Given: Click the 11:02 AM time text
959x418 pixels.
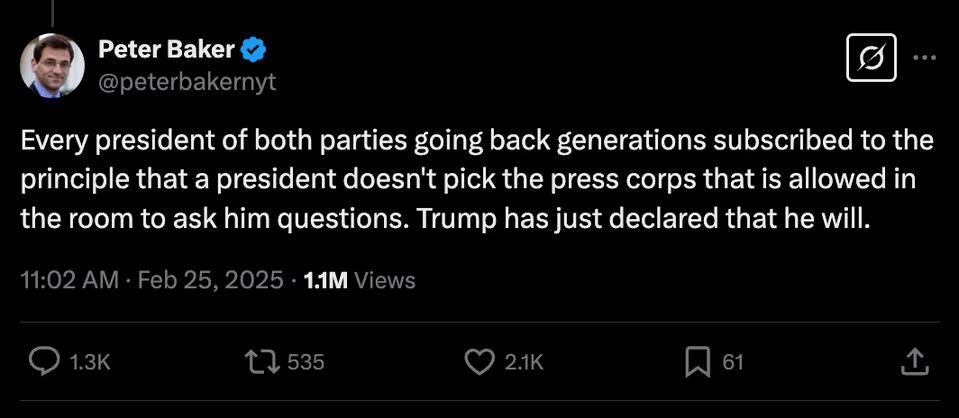Looking at the screenshot, I should (x=67, y=281).
